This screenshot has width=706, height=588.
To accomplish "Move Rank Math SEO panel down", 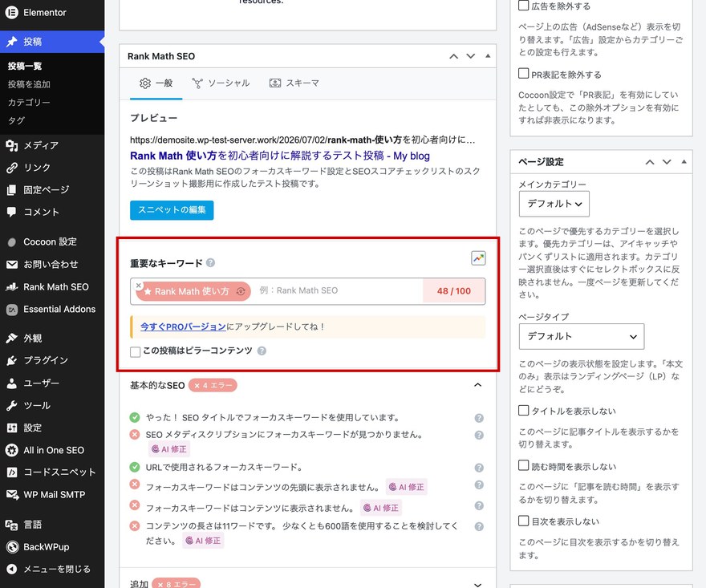I will point(470,56).
